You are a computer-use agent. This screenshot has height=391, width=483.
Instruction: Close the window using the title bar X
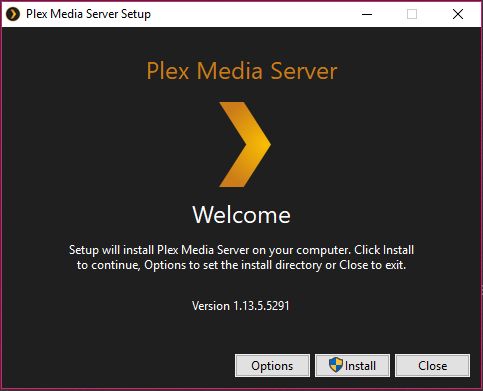pyautogui.click(x=458, y=14)
